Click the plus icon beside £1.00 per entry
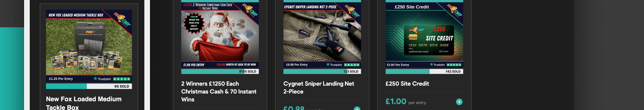Image resolution: width=644 pixels, height=110 pixels. pyautogui.click(x=459, y=102)
